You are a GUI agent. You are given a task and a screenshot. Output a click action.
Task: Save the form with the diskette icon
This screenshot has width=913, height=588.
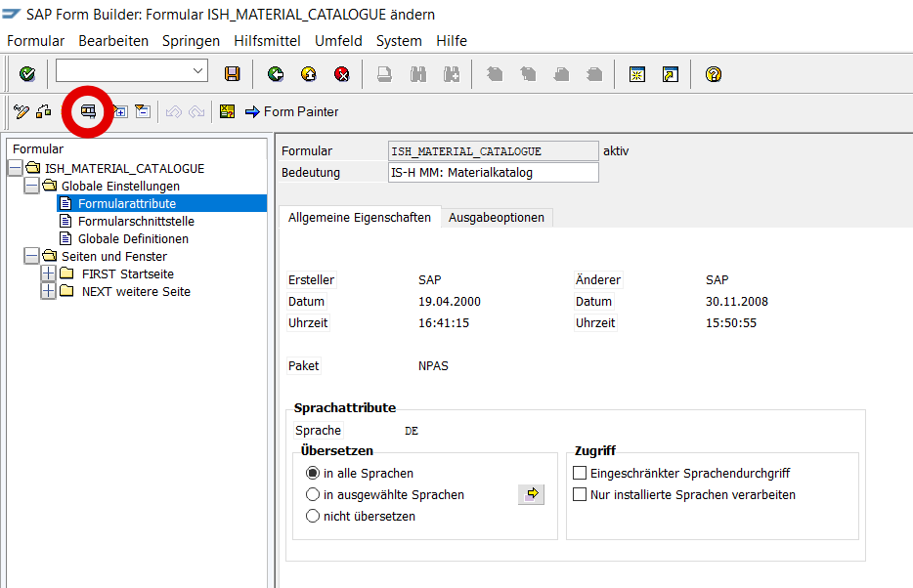(233, 74)
